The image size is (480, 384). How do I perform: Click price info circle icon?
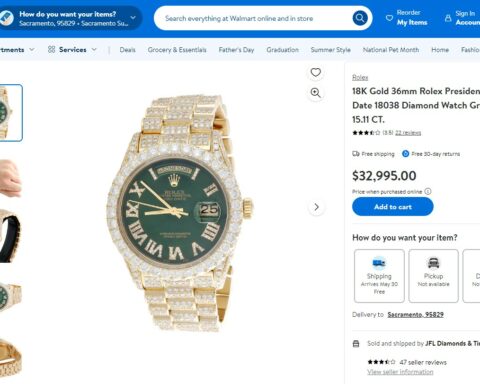coord(428,192)
